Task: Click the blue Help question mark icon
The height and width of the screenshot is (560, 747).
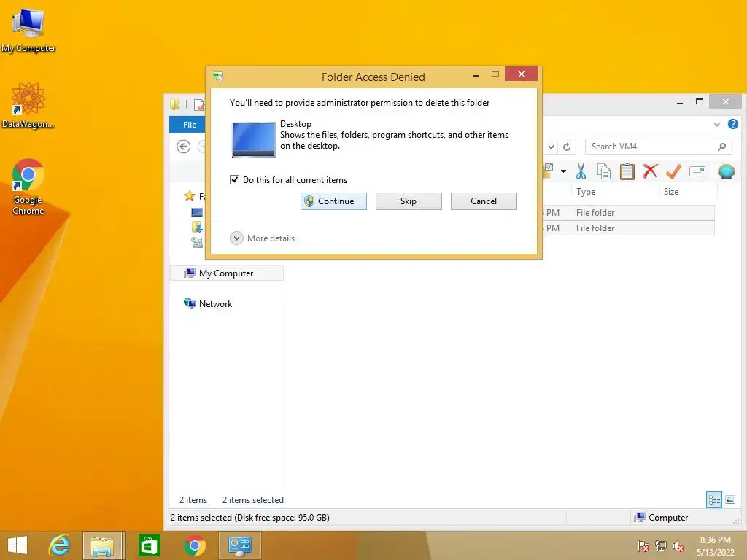Action: (x=732, y=124)
